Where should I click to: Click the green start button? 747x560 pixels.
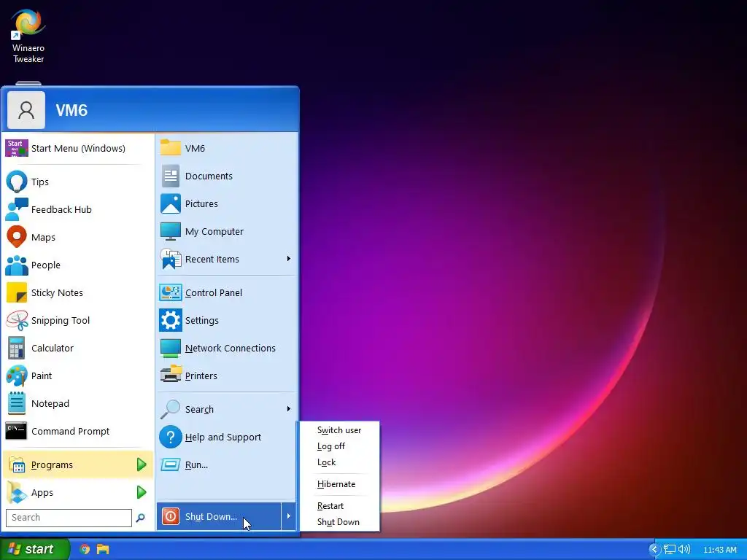[34, 549]
